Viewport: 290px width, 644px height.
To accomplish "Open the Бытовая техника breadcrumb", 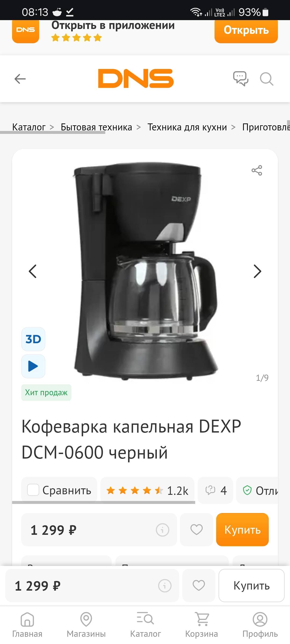I will click(96, 127).
